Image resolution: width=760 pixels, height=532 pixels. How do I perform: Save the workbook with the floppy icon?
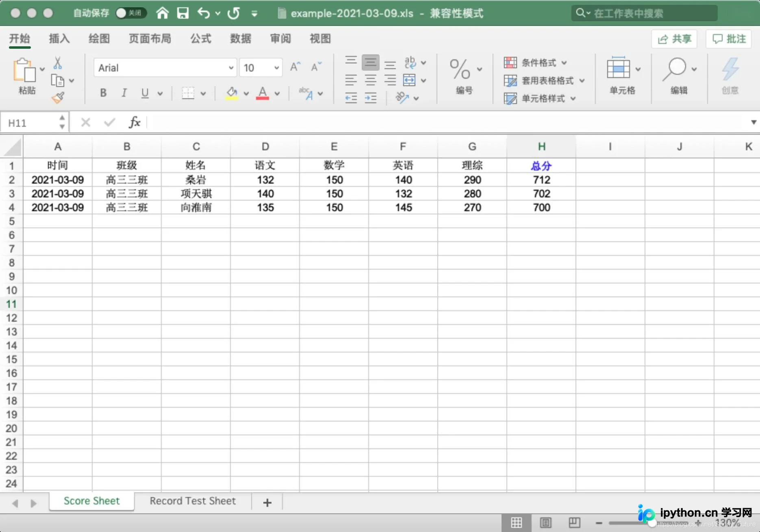(183, 13)
